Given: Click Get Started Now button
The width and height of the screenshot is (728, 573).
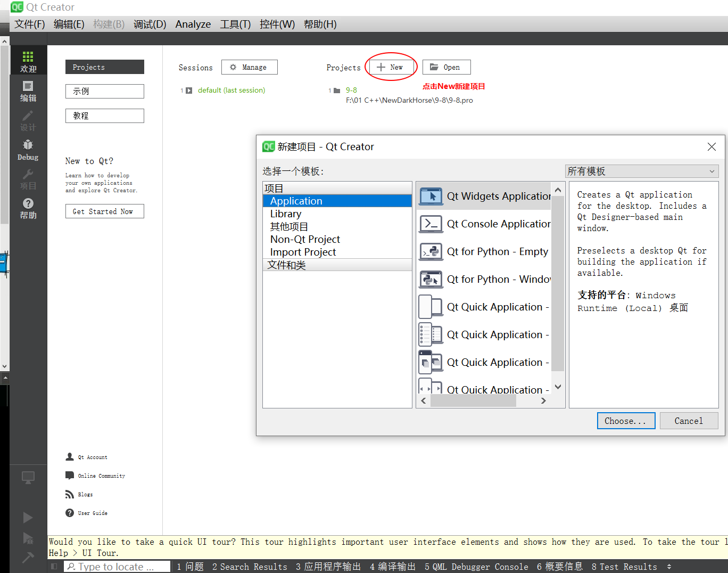Looking at the screenshot, I should tap(105, 211).
